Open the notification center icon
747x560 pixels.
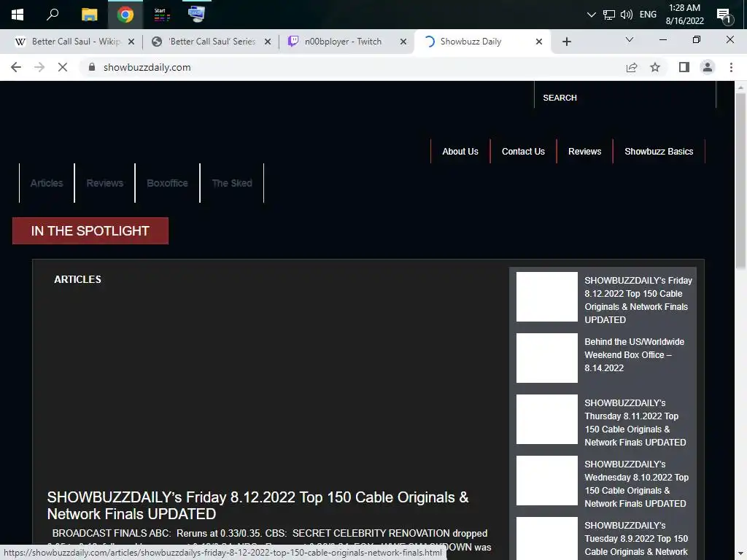point(724,15)
